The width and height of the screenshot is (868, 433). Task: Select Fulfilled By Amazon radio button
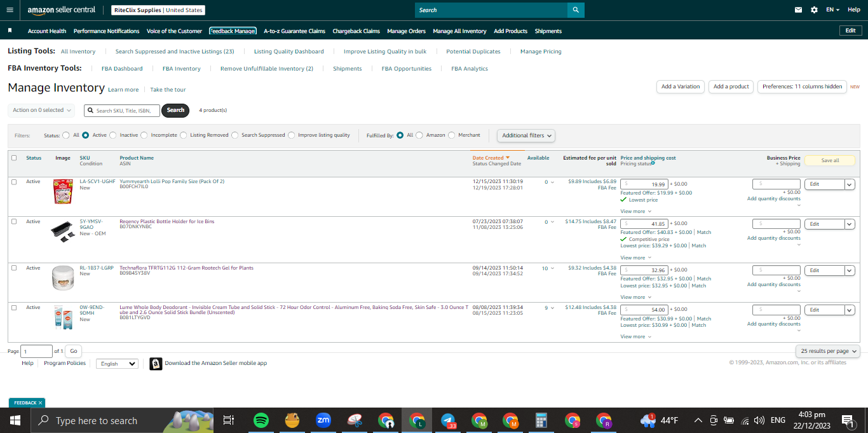point(419,135)
